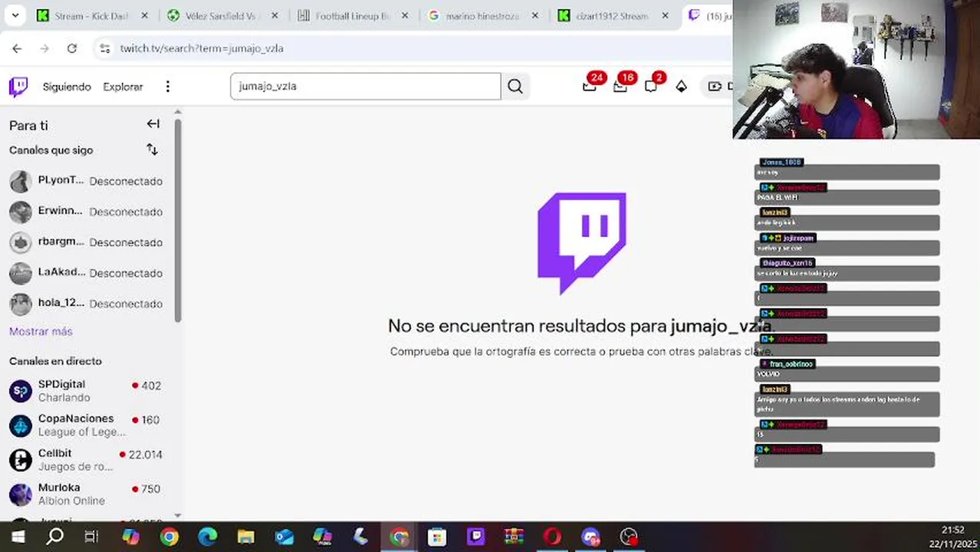This screenshot has width=980, height=552.
Task: Click Canales en directo heading
Action: pos(55,361)
